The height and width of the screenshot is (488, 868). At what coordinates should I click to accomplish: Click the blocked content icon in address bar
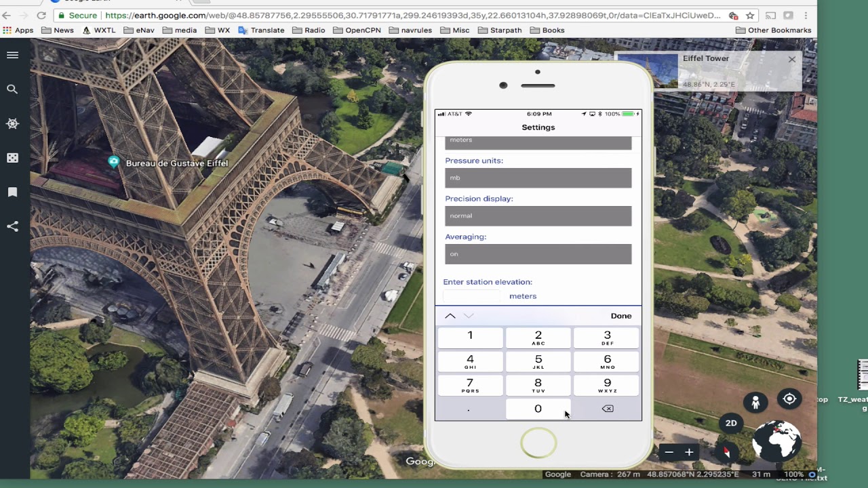(x=733, y=15)
